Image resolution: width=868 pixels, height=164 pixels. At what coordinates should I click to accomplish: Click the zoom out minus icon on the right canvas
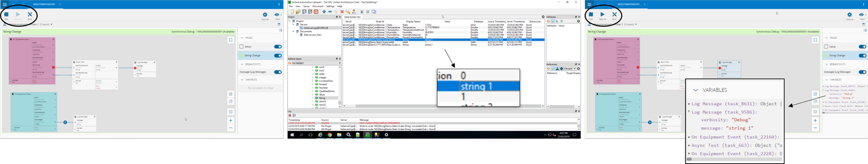pyautogui.click(x=815, y=128)
